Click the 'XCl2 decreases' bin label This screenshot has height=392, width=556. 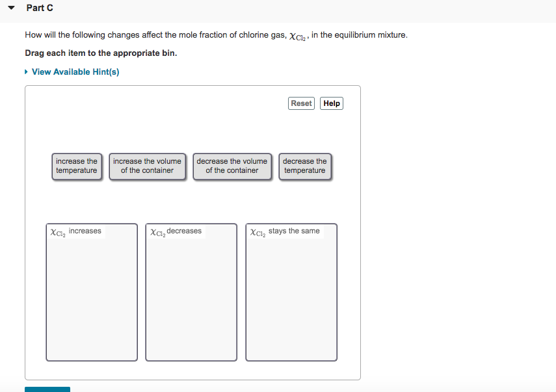click(x=176, y=231)
